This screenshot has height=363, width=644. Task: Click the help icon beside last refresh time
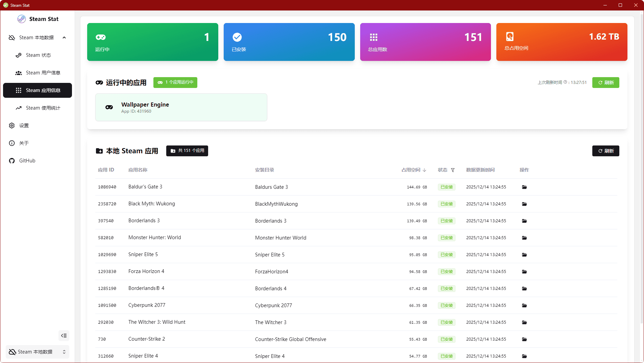coord(565,82)
